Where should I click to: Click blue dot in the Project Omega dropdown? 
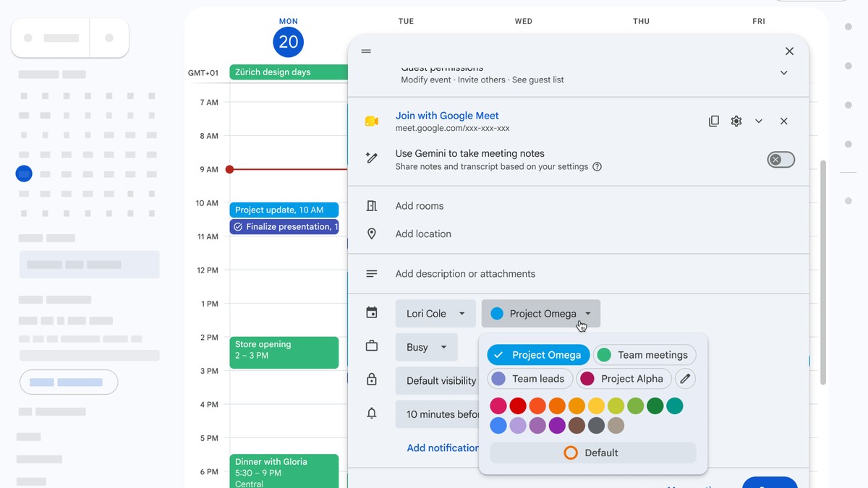pos(497,314)
